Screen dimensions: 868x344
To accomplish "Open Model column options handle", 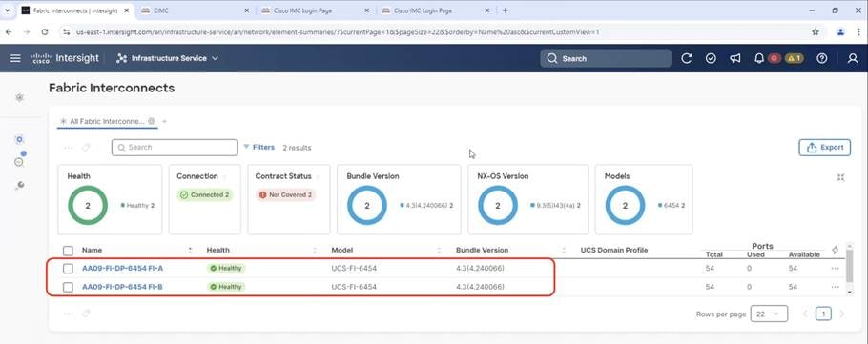I will [439, 250].
